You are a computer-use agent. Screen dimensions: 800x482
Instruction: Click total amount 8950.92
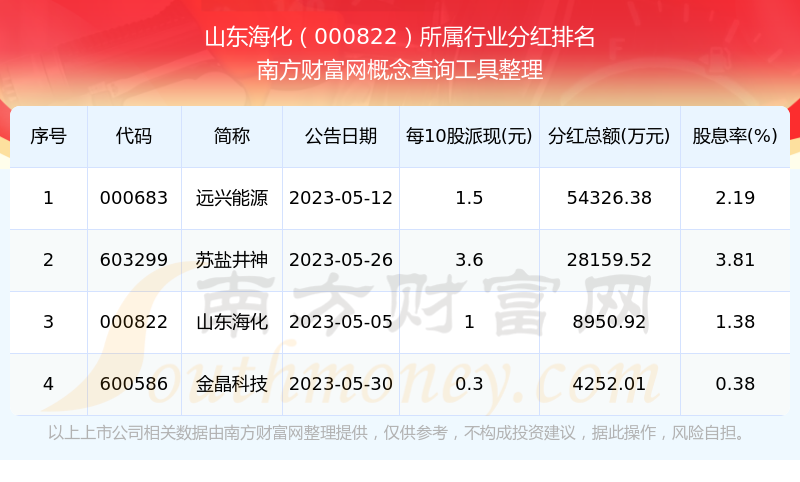point(609,322)
